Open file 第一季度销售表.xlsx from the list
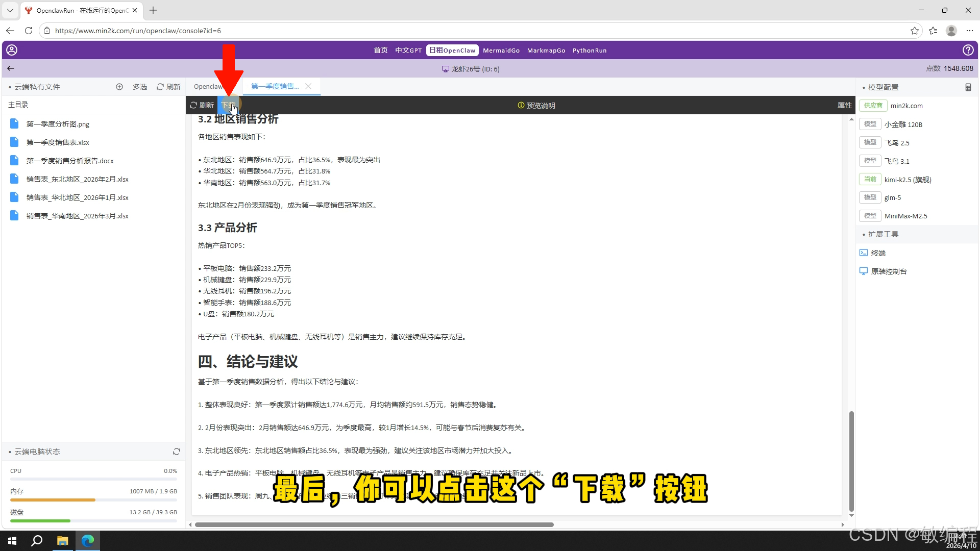Screen dimensions: 980x551 pyautogui.click(x=58, y=142)
